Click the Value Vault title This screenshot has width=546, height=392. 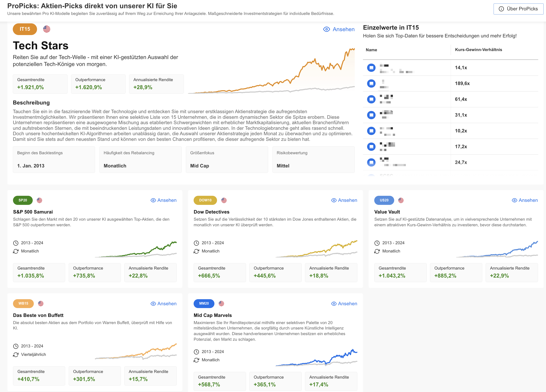[x=387, y=212]
